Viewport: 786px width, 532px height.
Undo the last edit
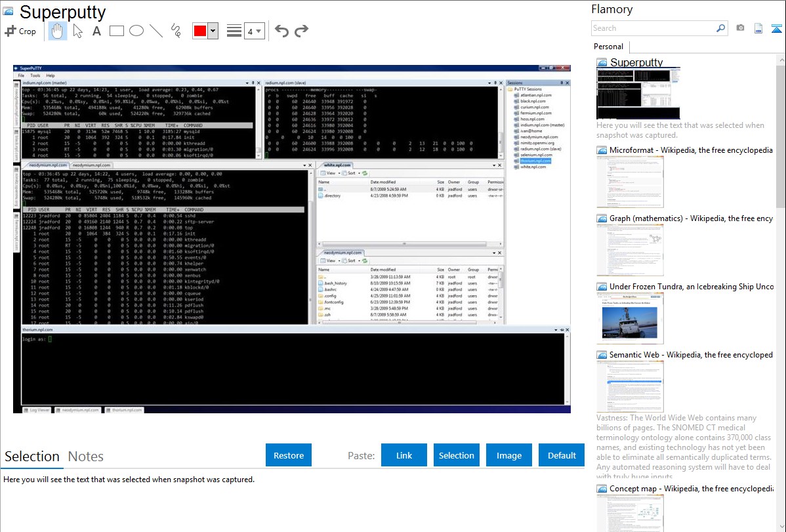281,31
